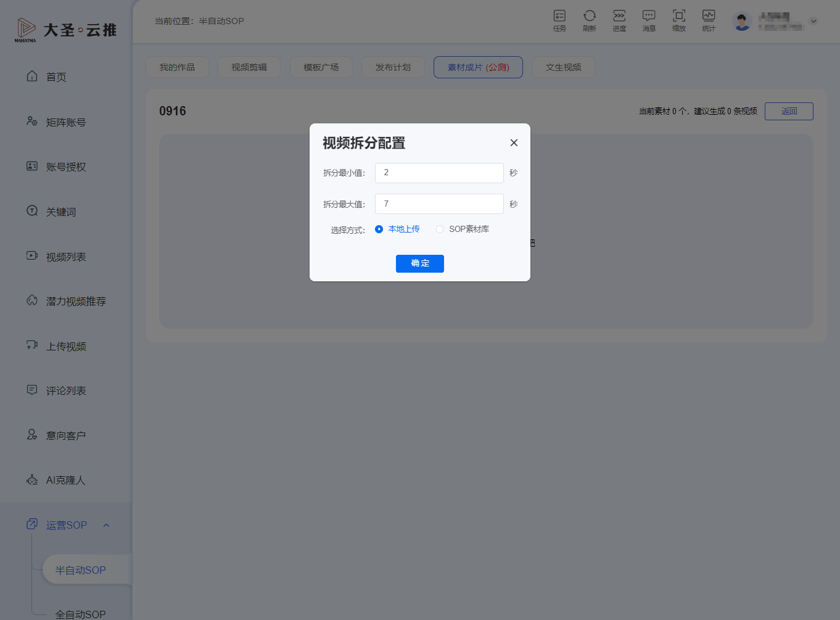Click the 刷新 refresh icon
This screenshot has width=840, height=620.
tap(590, 20)
